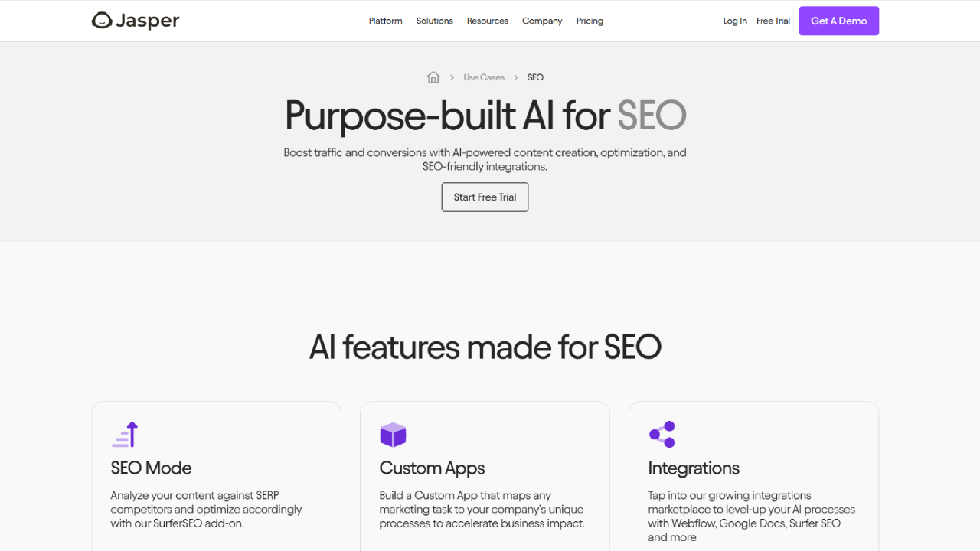Click the SEO Mode arrow icon
Image resolution: width=980 pixels, height=551 pixels.
pyautogui.click(x=125, y=434)
